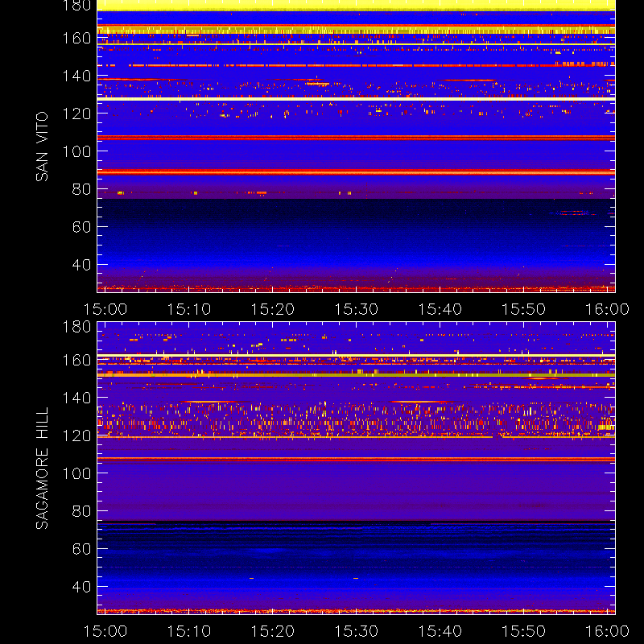Pick the 160 tick label of Sagamore Hill
The width and height of the screenshot is (644, 644).
click(76, 360)
